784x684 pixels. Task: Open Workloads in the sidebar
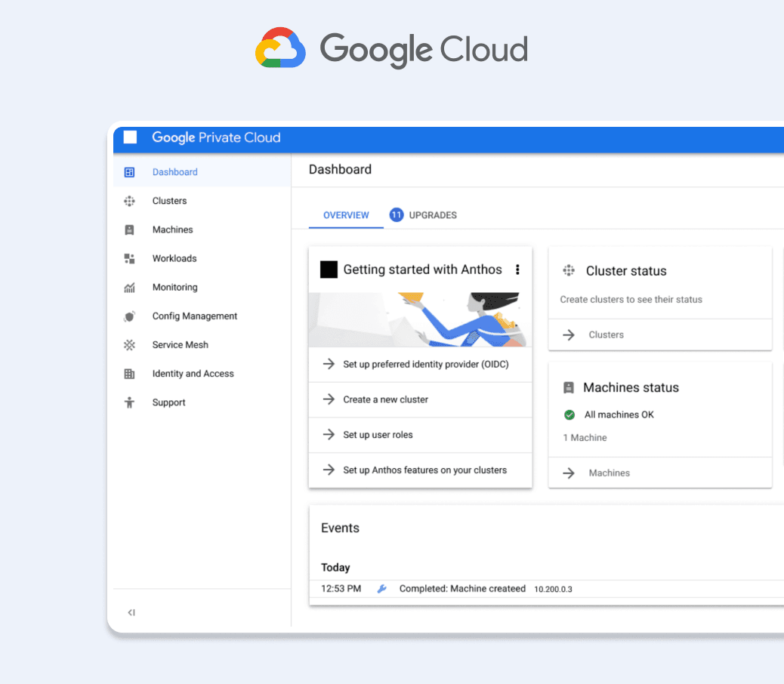coord(202,258)
